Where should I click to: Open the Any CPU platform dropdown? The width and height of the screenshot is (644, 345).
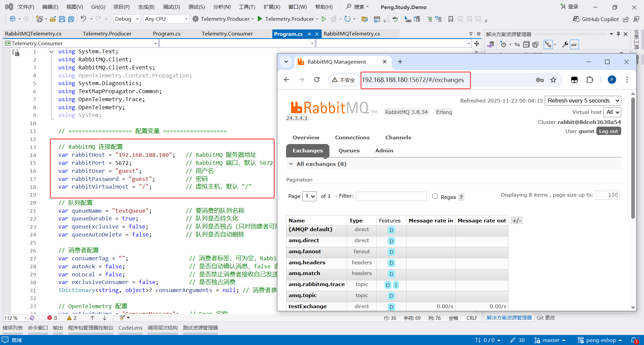(166, 19)
